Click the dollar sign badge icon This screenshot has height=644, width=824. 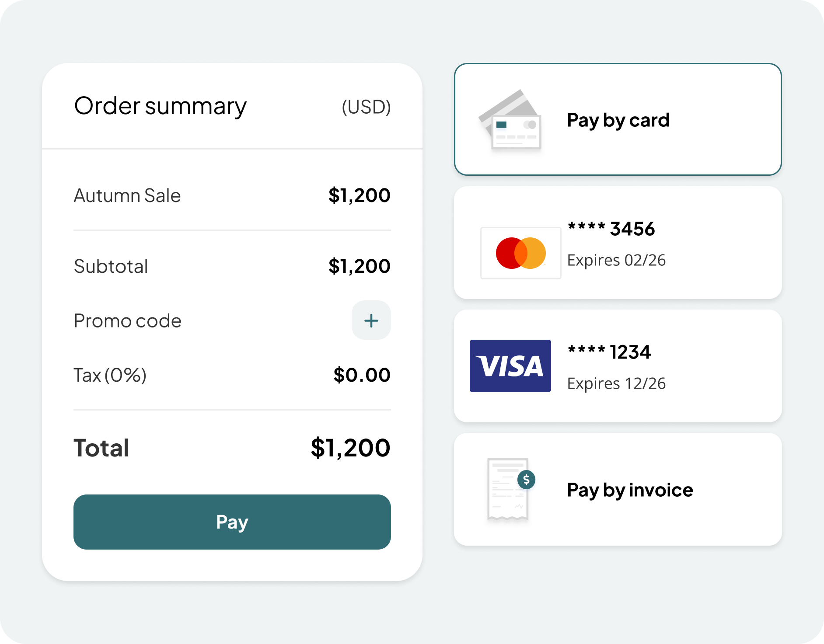(x=526, y=480)
